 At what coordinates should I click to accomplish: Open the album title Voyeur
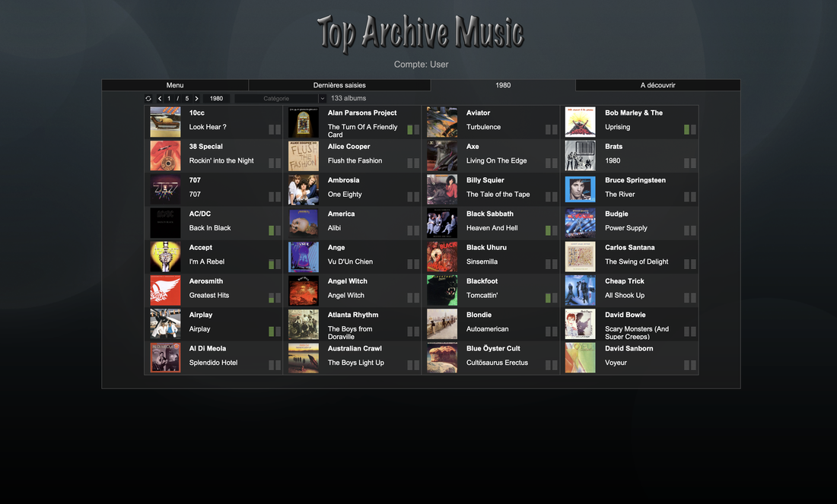(x=616, y=363)
